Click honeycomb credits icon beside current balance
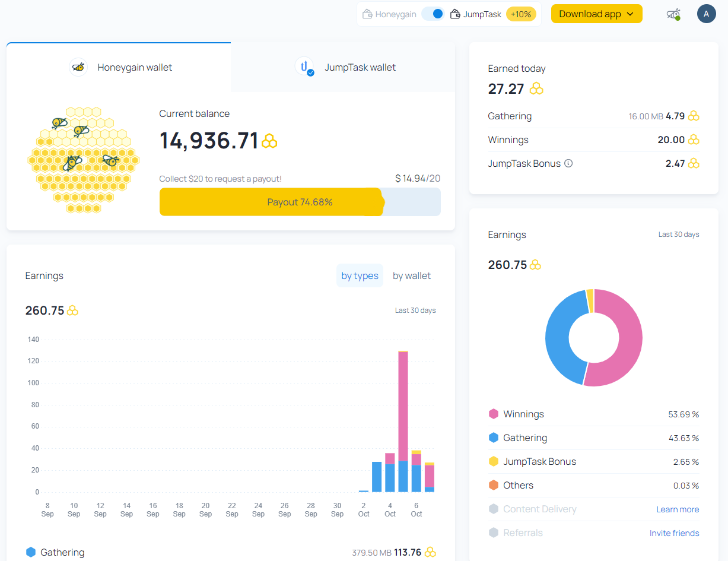This screenshot has height=561, width=728. tap(269, 141)
